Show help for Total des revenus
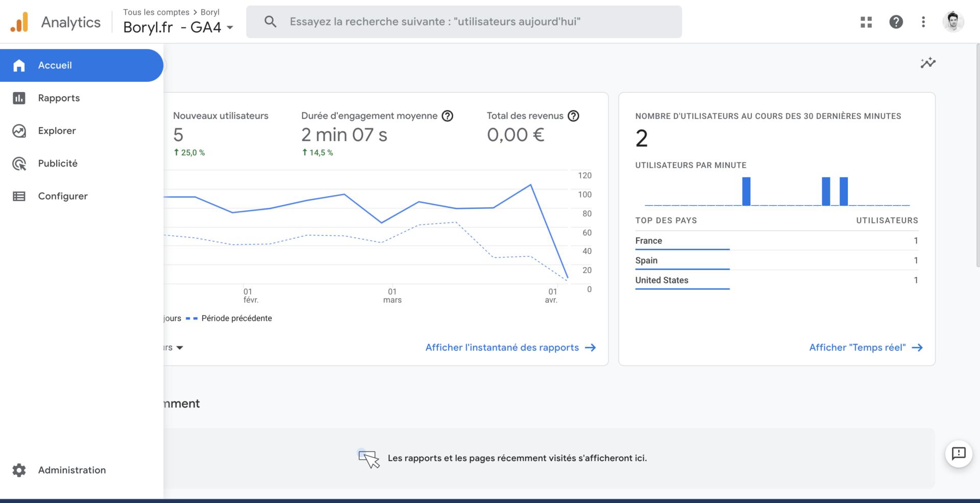The height and width of the screenshot is (503, 980). 574,116
